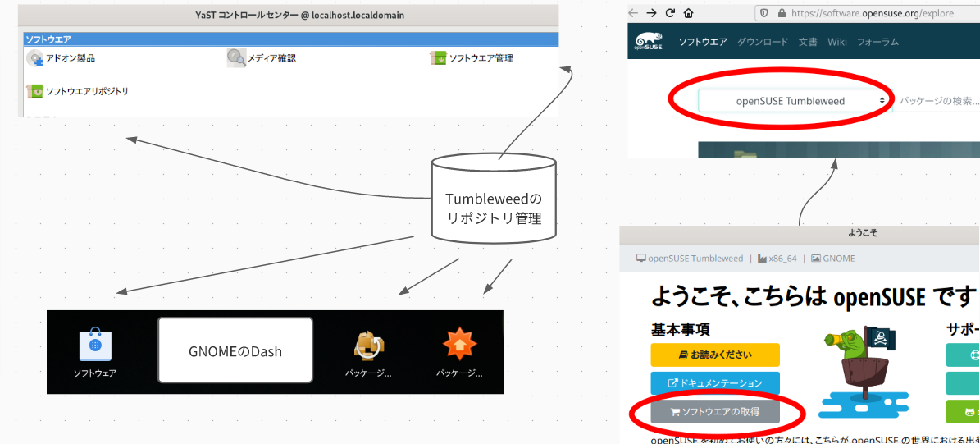Reload the software.opensuse.org page
The width and height of the screenshot is (980, 444).
(670, 12)
